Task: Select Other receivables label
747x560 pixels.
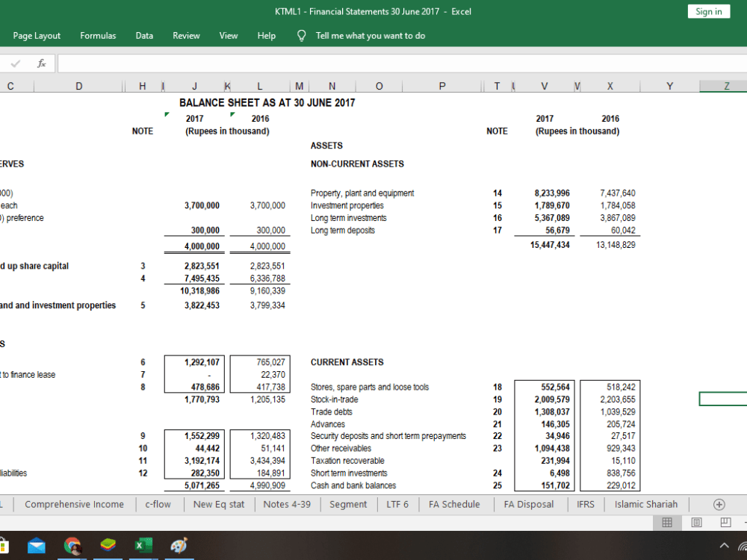Action: pyautogui.click(x=341, y=448)
